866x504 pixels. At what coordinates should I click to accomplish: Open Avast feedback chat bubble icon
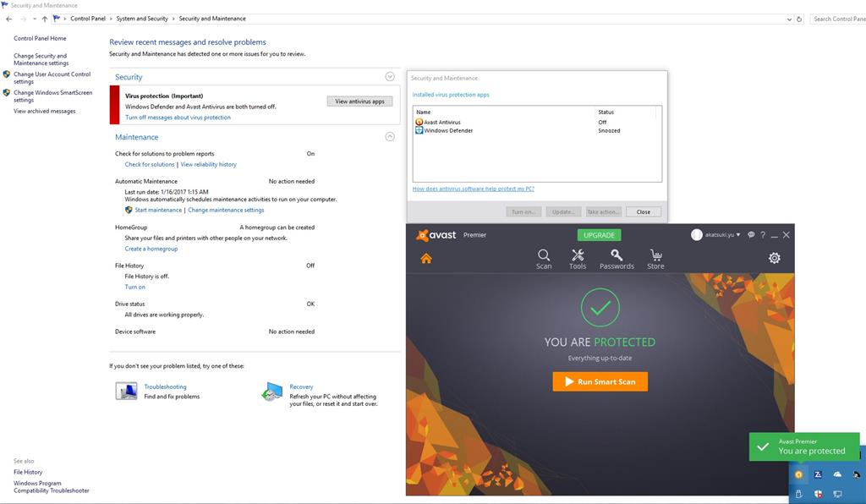tap(751, 234)
